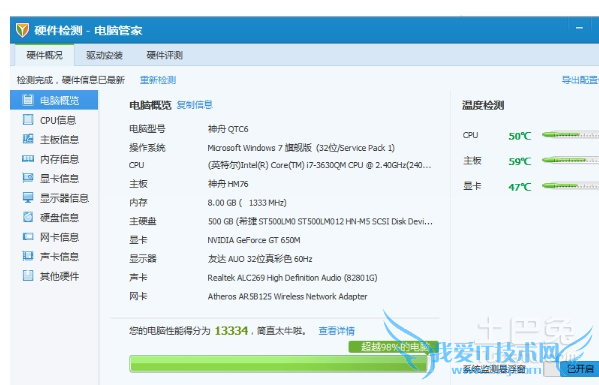
Task: Switch to the 硬件概况 tab
Action: [x=44, y=55]
